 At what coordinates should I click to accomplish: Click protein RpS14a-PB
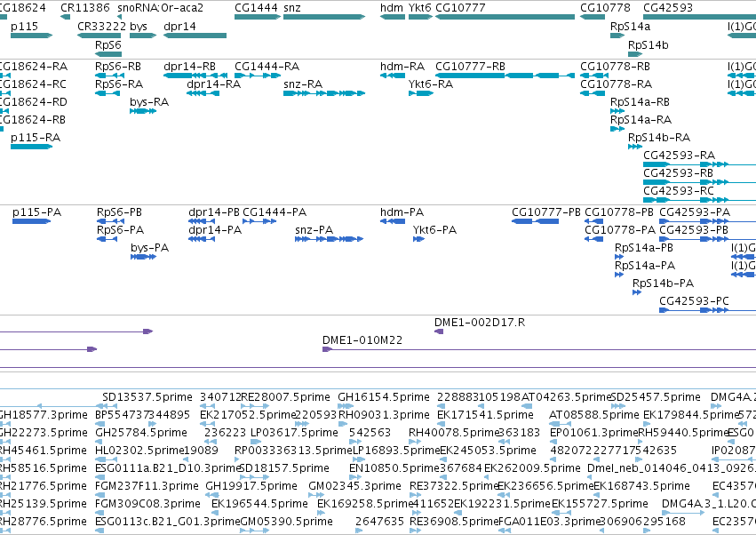[619, 257]
